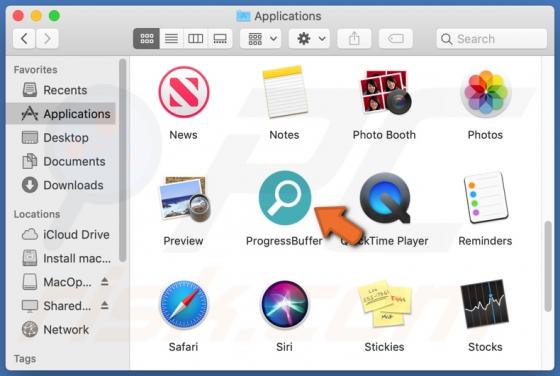Click the Photo Booth name label
The height and width of the screenshot is (376, 560).
click(x=384, y=135)
